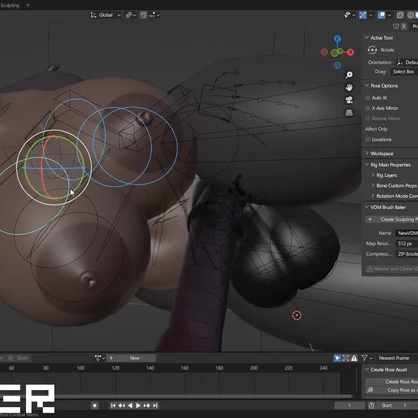This screenshot has height=418, width=418.
Task: Click the red X axis gizmo
Action: pos(350,52)
